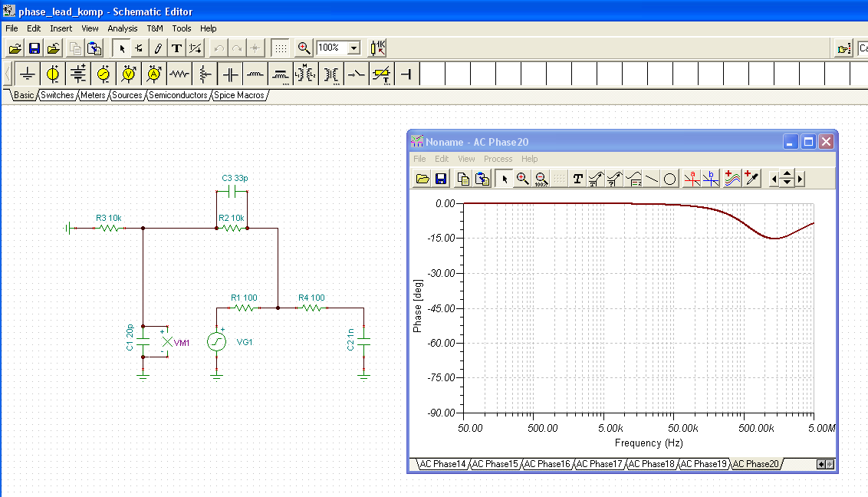This screenshot has height=497, width=868.
Task: Click the VG1 voltage generator in schematic
Action: 216,342
